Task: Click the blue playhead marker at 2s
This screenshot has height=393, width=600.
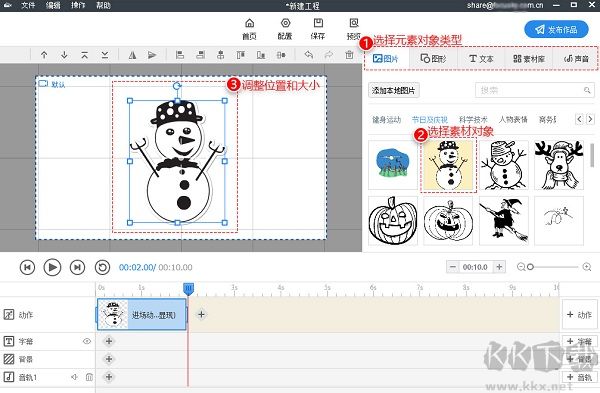Action: [188, 289]
